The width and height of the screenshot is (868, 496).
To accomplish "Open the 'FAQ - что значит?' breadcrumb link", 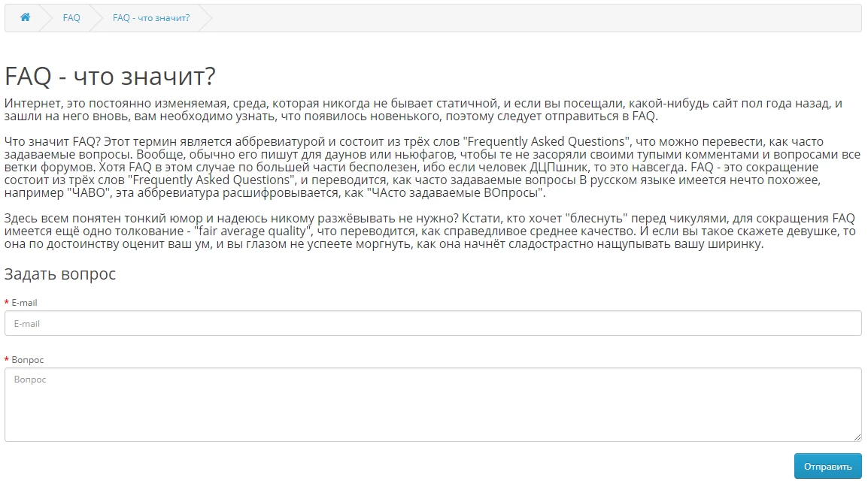I will click(151, 18).
